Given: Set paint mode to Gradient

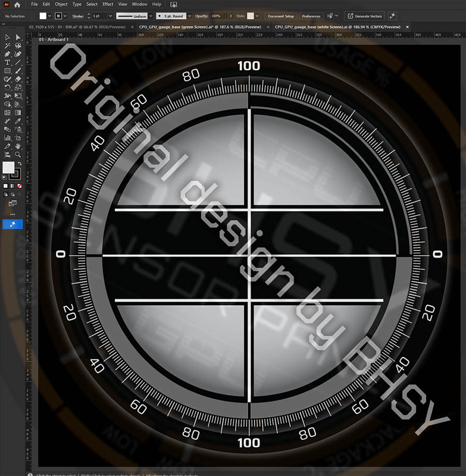Looking at the screenshot, I should coord(12,186).
